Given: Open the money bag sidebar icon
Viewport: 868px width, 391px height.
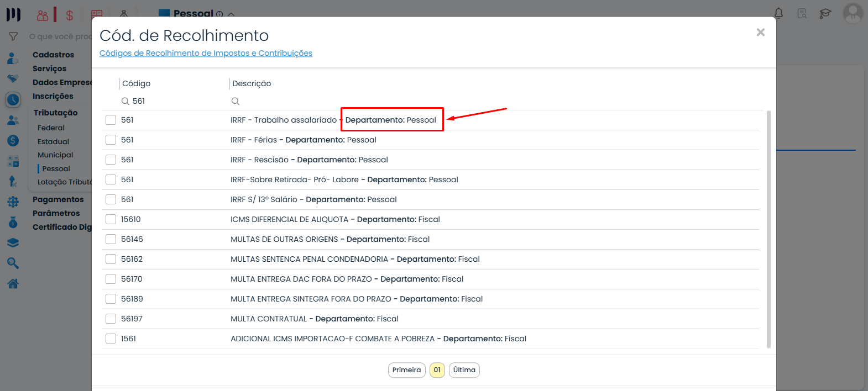Looking at the screenshot, I should [x=13, y=222].
